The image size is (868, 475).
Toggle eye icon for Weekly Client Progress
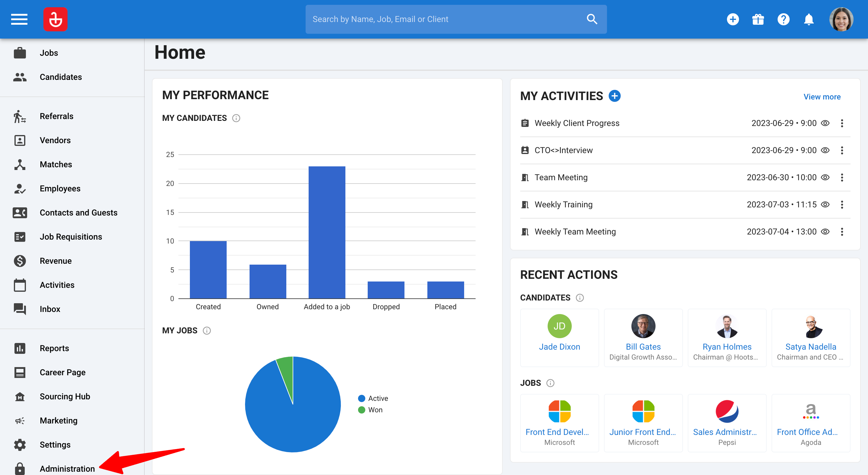tap(825, 123)
